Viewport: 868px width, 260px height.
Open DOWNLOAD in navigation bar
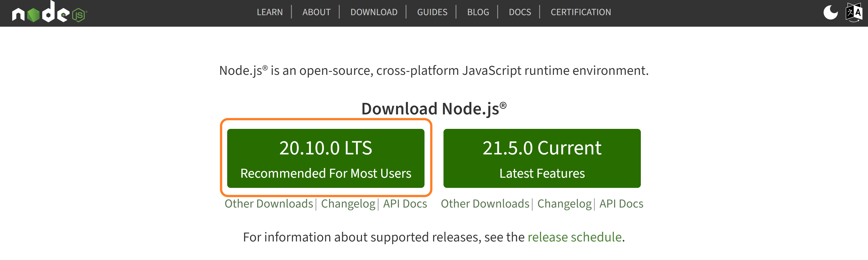[x=374, y=12]
